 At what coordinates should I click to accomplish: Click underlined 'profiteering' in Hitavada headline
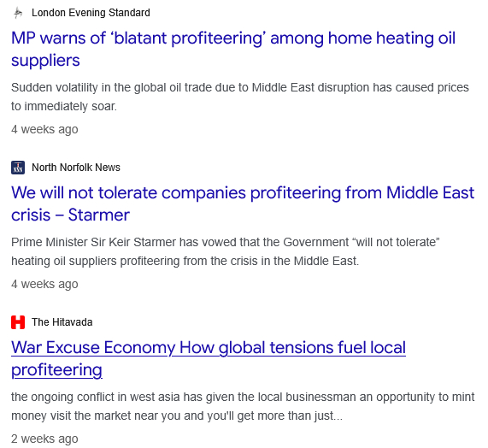click(56, 370)
